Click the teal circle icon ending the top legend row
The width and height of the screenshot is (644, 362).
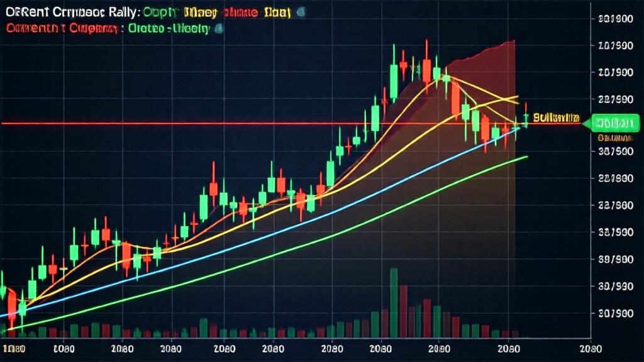click(301, 13)
